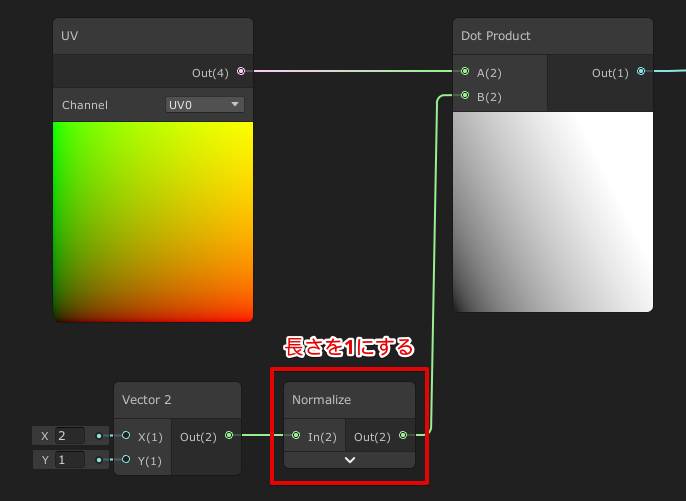Click the Out(2) label on Vector 2 node
The height and width of the screenshot is (501, 686).
198,437
